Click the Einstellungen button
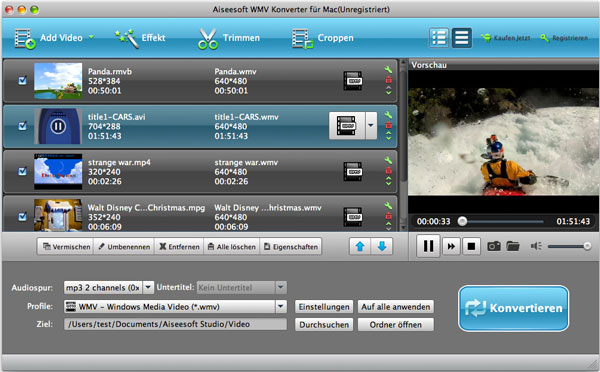Viewport: 600px width, 372px height. click(324, 307)
